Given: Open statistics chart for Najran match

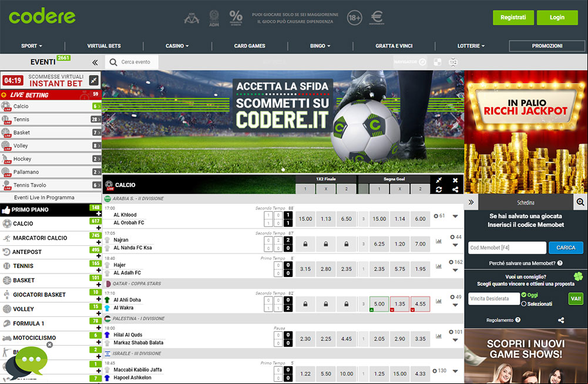Looking at the screenshot, I should click(438, 241).
